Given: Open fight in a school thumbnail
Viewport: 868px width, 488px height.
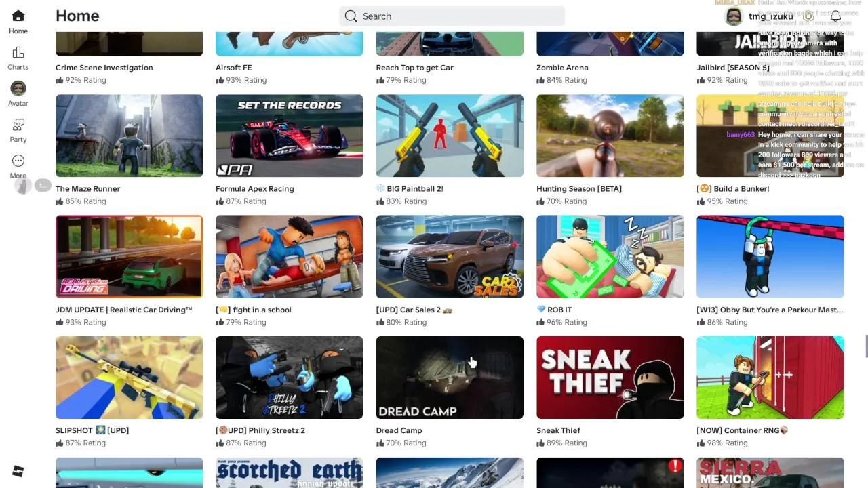Looking at the screenshot, I should pos(289,256).
